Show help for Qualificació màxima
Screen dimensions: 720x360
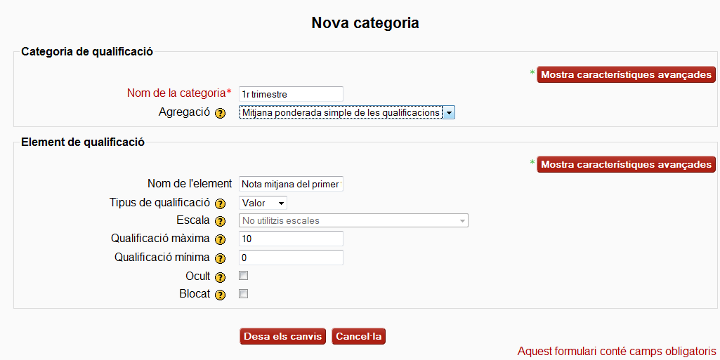220,240
